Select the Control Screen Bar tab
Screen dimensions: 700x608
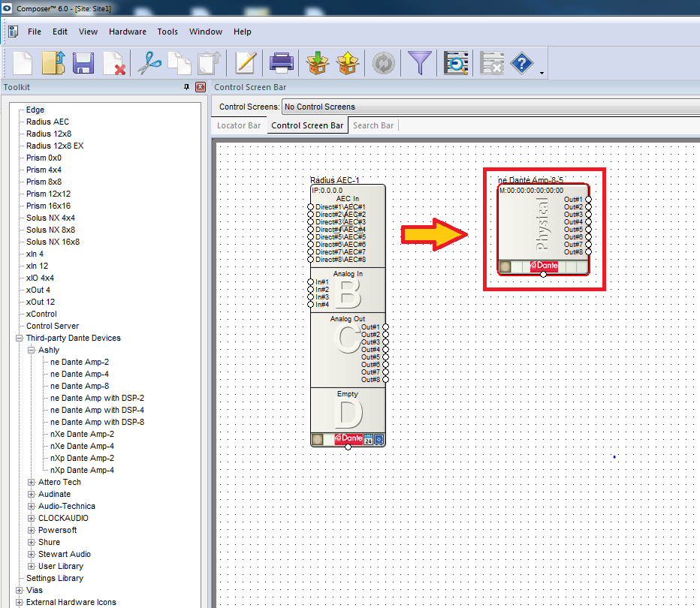click(307, 125)
